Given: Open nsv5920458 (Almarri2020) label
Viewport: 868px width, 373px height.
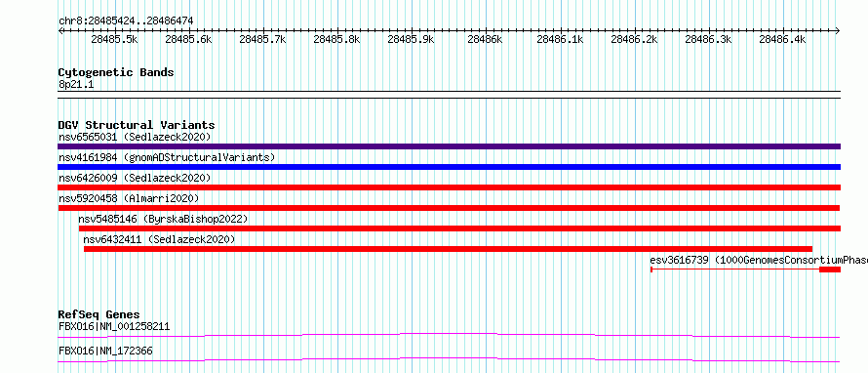Looking at the screenshot, I should coord(129,198).
